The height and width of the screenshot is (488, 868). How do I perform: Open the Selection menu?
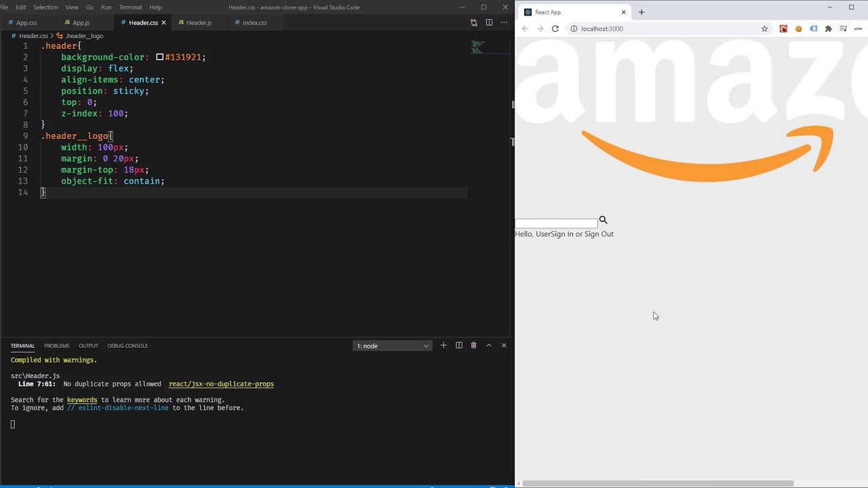45,7
